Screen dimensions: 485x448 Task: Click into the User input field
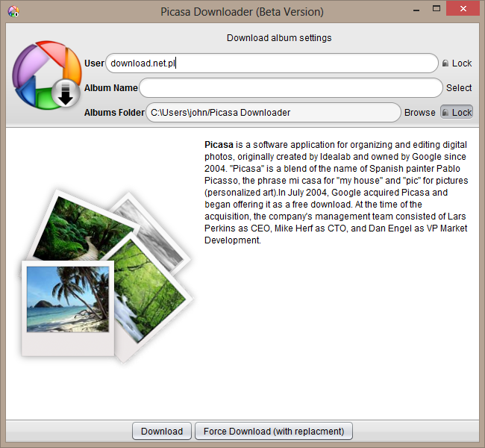[272, 63]
